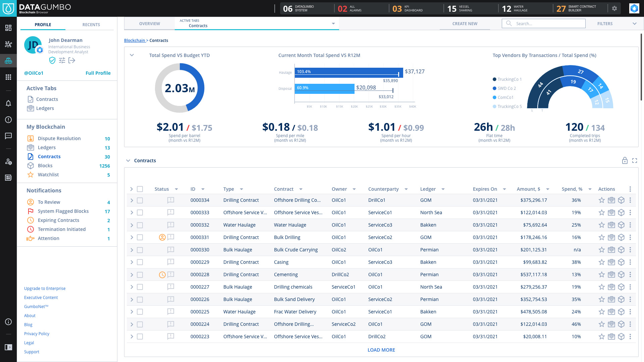Open Upgrade to Enterprise link
Screen dimensions: 644x362
point(45,289)
